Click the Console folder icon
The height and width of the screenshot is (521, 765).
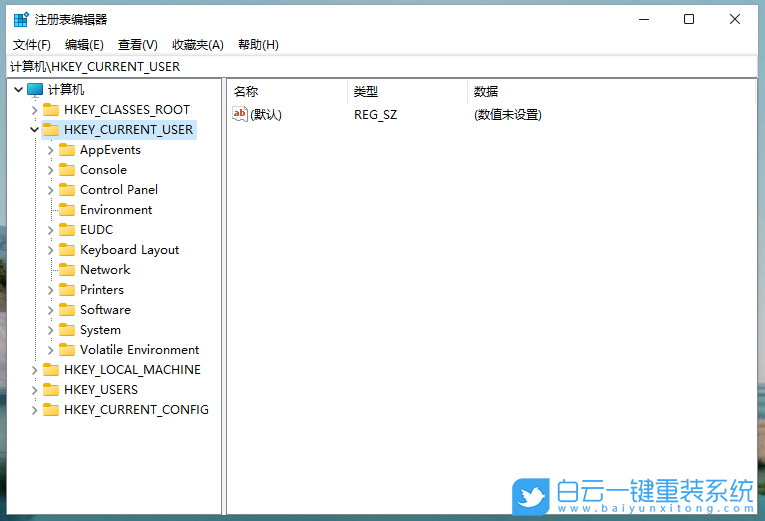tap(67, 170)
